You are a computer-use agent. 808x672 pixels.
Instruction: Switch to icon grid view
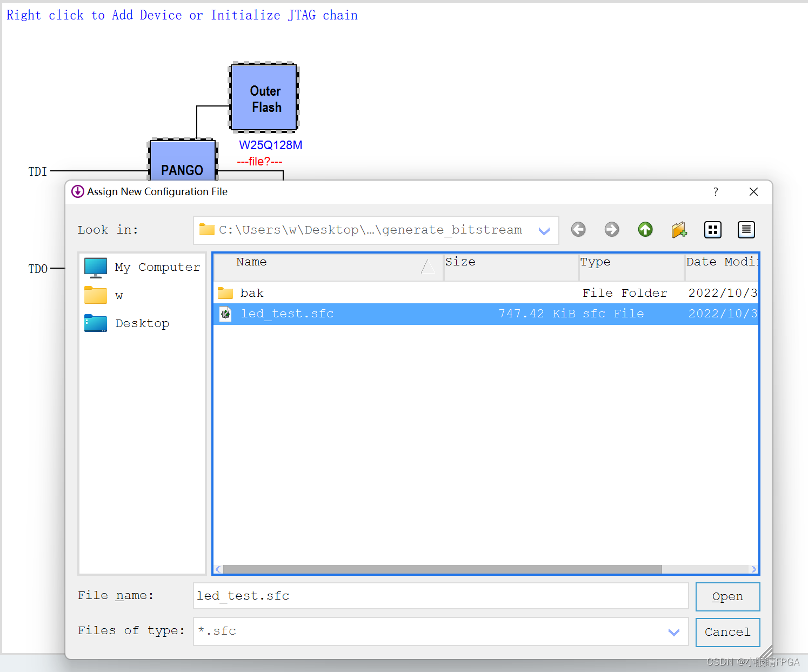(713, 230)
